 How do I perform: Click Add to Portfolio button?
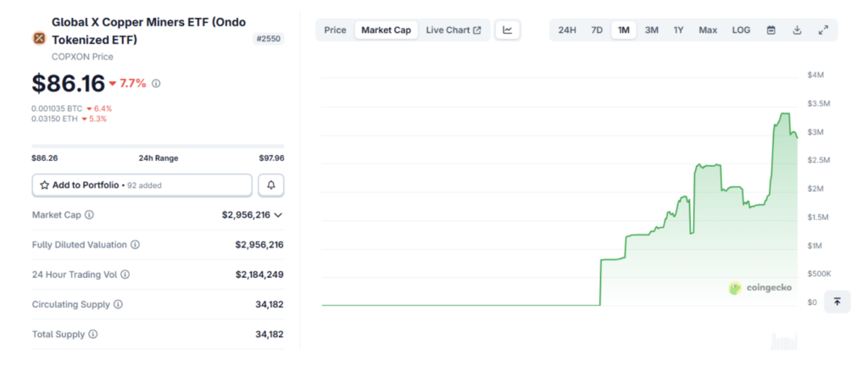(x=142, y=185)
